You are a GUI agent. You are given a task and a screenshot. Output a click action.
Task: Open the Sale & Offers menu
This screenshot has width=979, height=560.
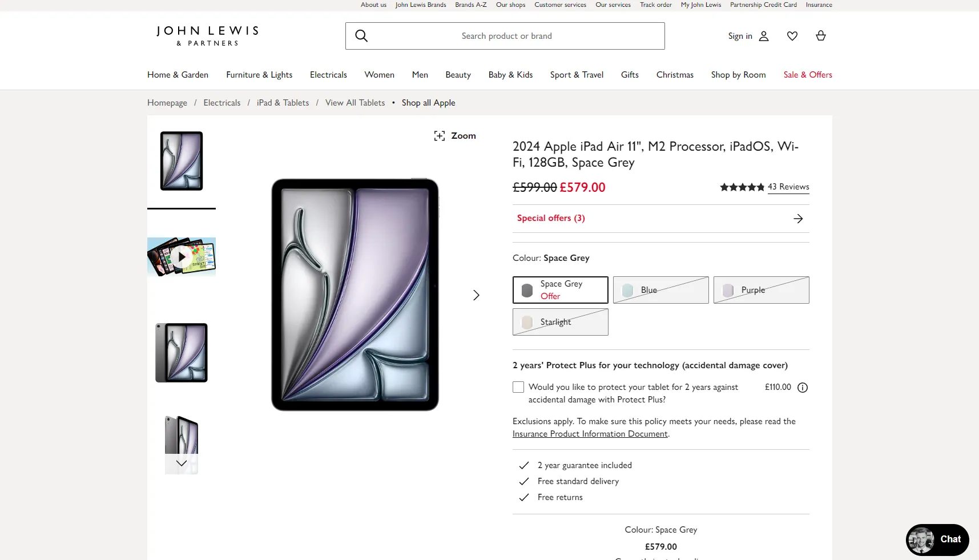808,75
